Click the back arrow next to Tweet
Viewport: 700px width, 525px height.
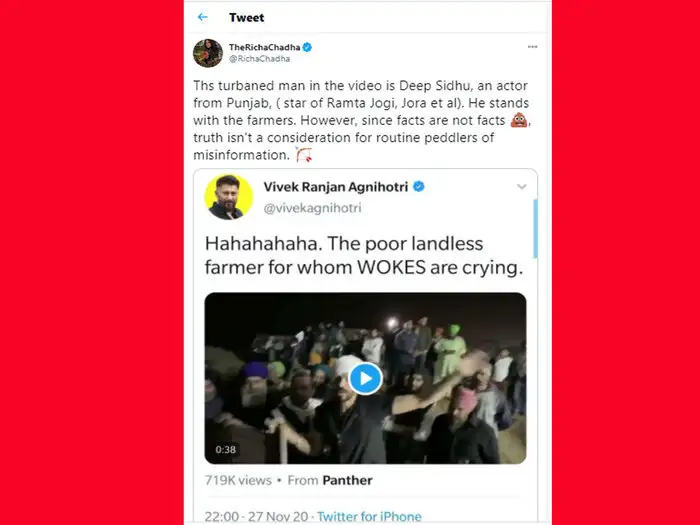coord(203,17)
